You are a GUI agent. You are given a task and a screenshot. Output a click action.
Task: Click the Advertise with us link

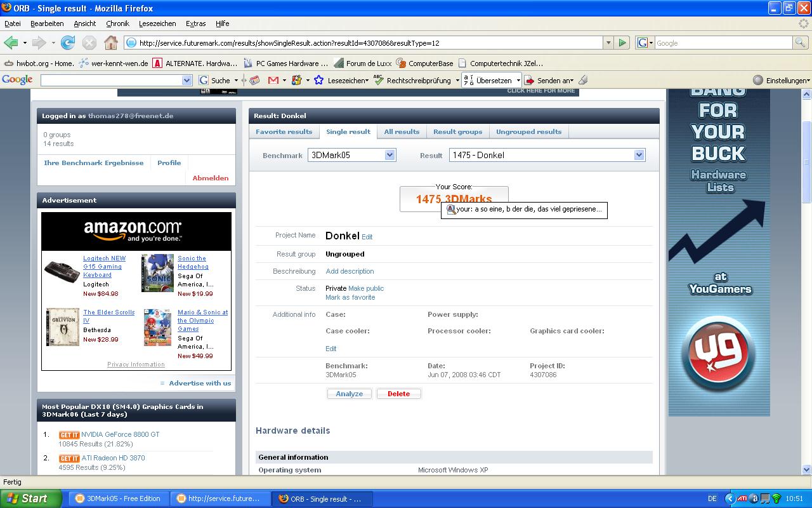(x=200, y=383)
